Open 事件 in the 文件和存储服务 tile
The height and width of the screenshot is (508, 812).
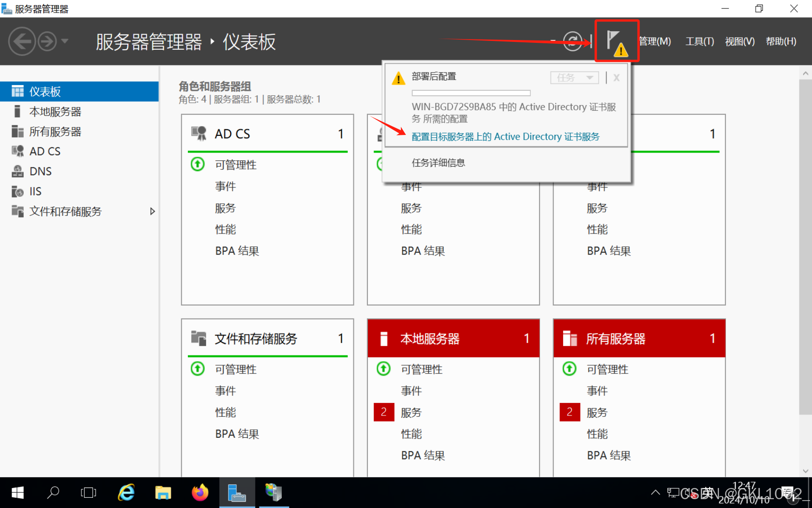225,391
